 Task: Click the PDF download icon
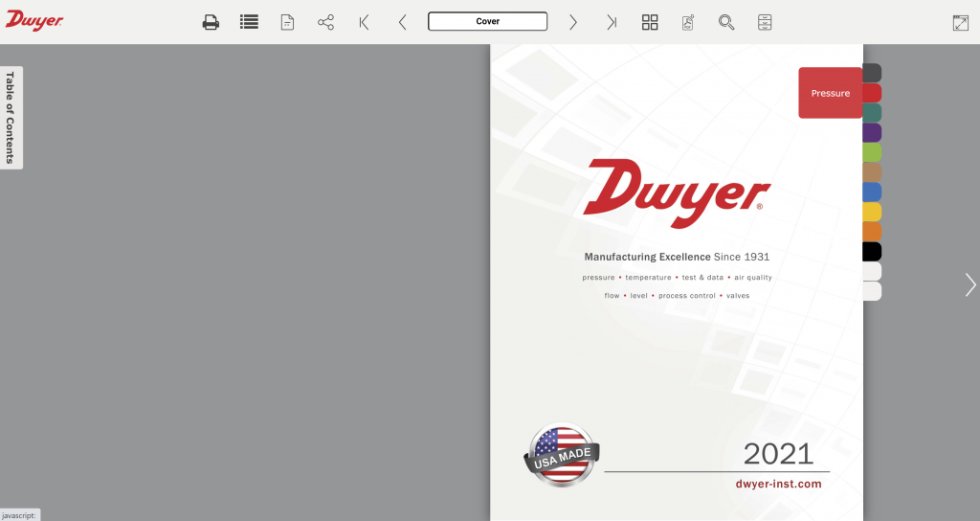[x=688, y=23]
